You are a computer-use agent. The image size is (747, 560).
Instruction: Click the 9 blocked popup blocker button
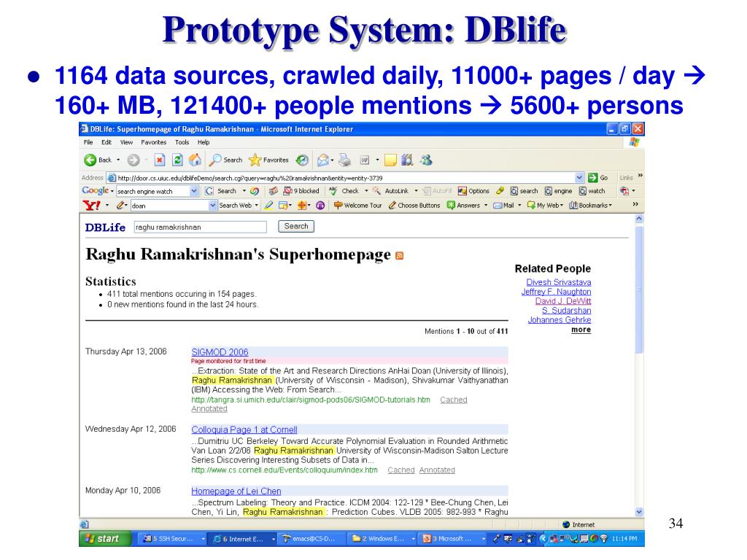coord(301,191)
